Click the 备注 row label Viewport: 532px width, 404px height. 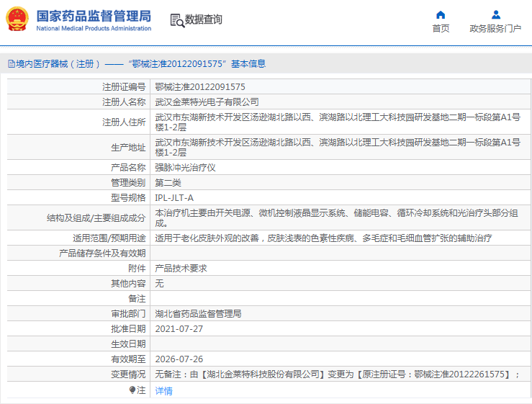pos(137,298)
